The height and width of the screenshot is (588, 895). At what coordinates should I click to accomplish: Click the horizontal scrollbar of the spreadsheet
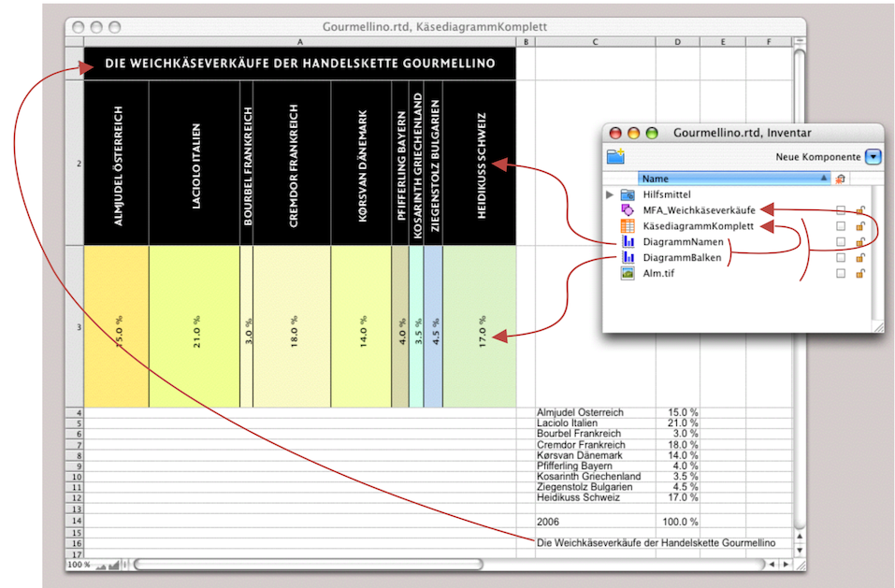pyautogui.click(x=309, y=565)
